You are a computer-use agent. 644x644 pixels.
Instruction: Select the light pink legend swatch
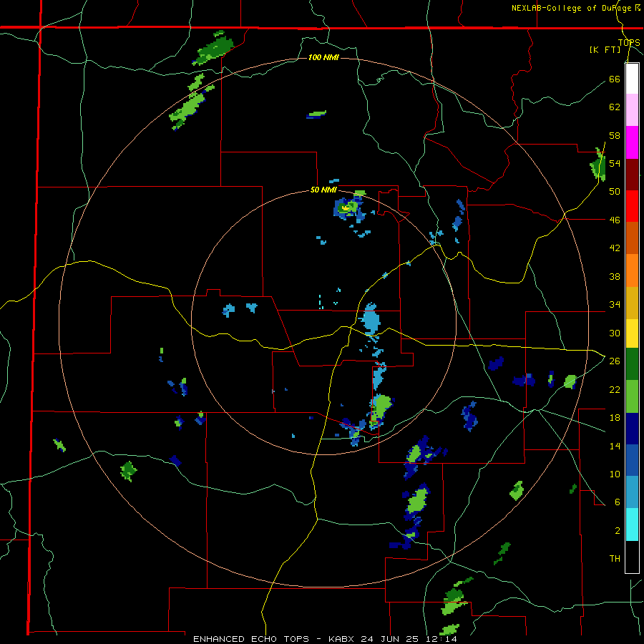(632, 110)
